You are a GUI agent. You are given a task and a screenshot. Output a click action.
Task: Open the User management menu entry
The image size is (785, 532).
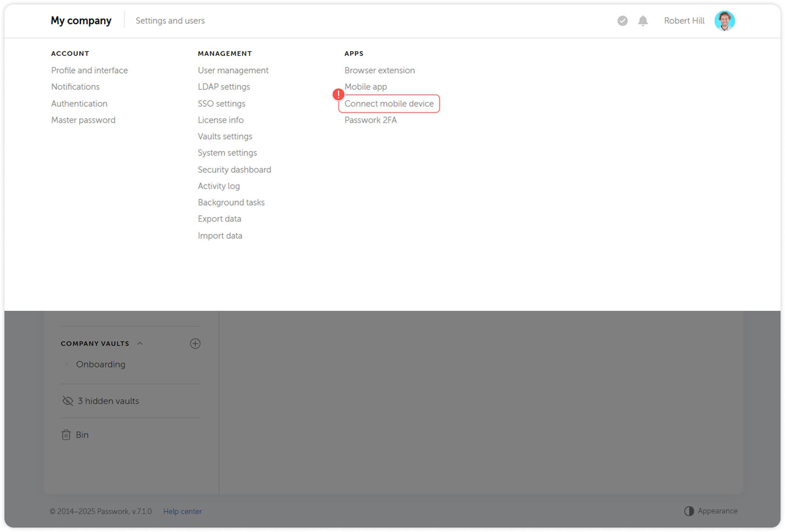coord(233,70)
